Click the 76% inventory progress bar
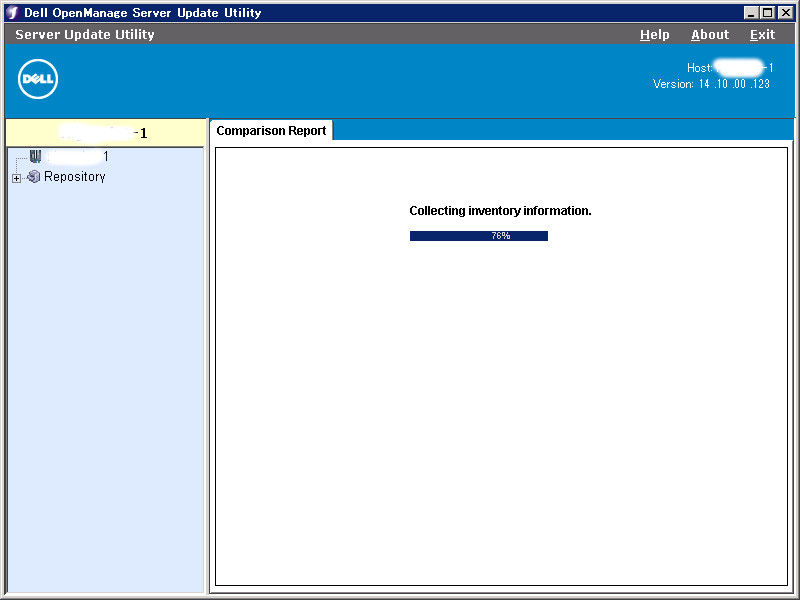This screenshot has height=600, width=800. tap(479, 236)
